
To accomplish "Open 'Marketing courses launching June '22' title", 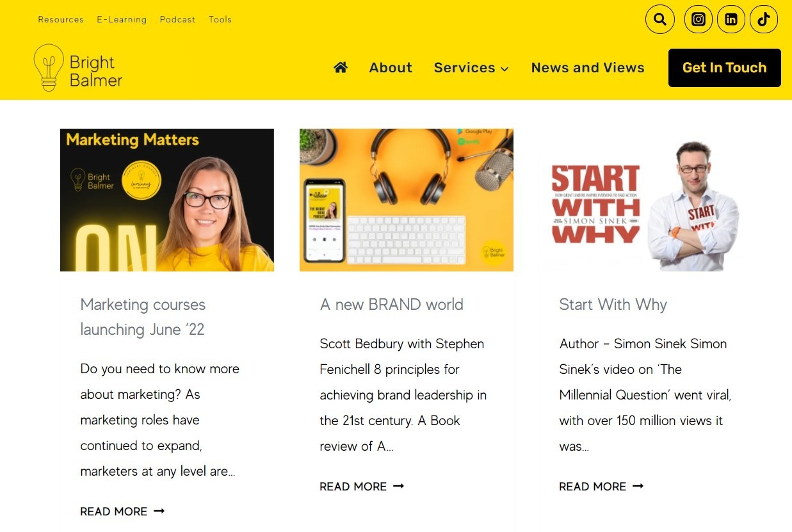I will [x=143, y=317].
